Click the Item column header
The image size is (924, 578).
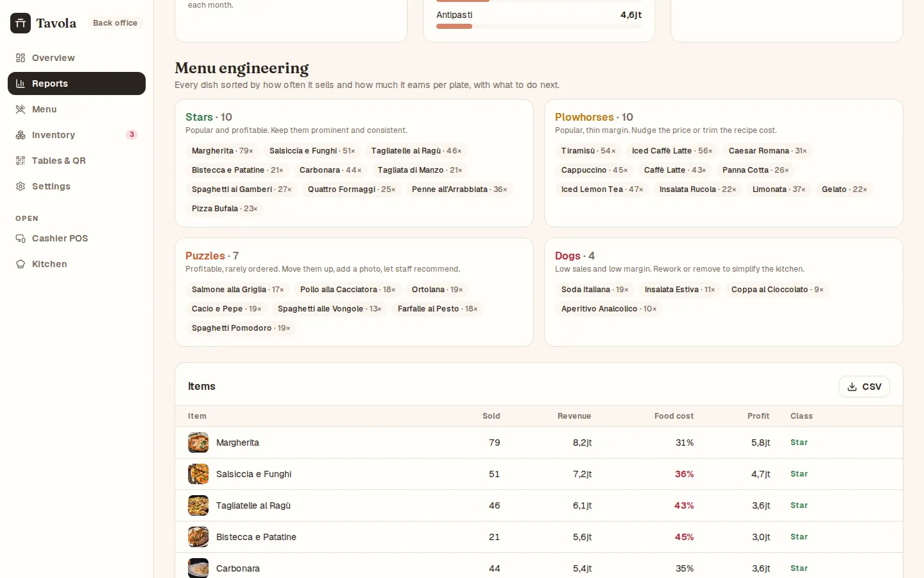[x=197, y=416]
